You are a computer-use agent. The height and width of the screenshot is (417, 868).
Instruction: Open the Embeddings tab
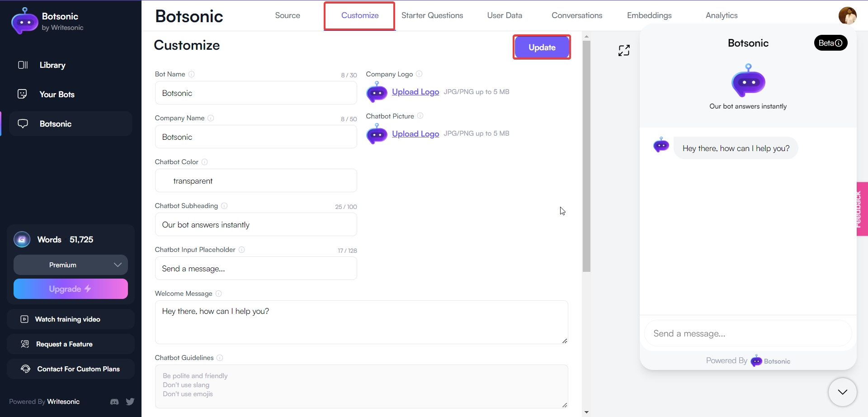click(649, 15)
